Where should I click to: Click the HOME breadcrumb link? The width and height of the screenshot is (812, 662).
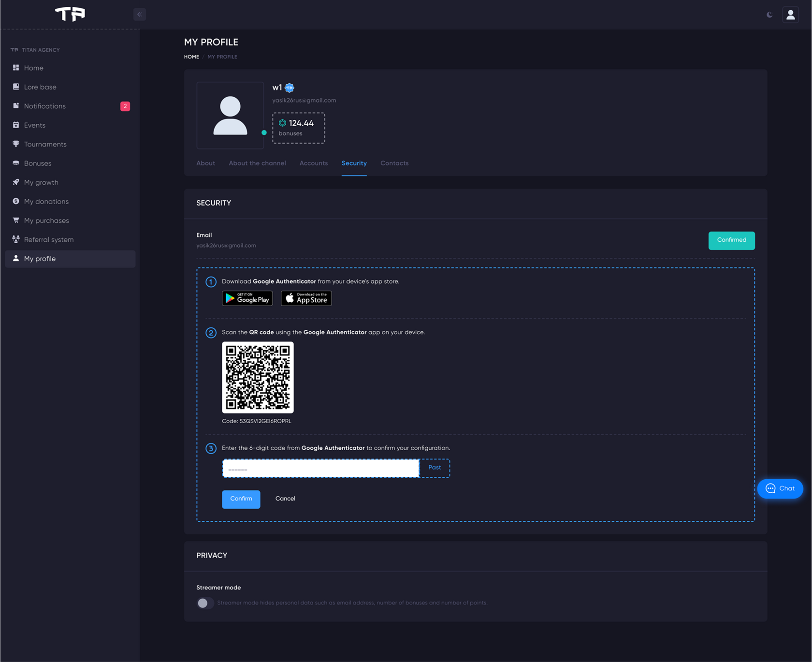(x=191, y=57)
